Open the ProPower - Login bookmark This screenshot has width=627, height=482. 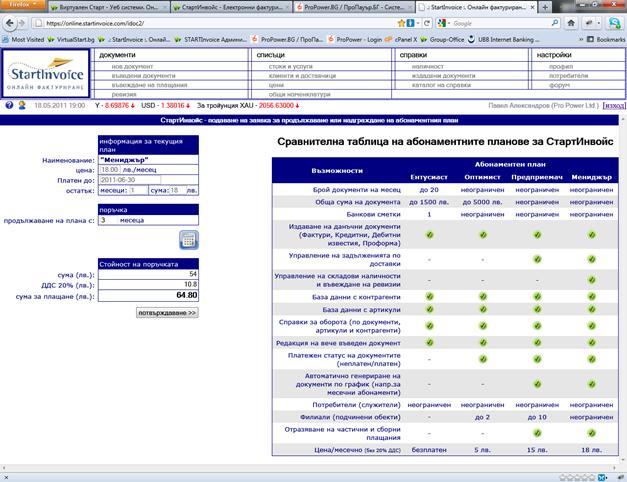pyautogui.click(x=355, y=40)
